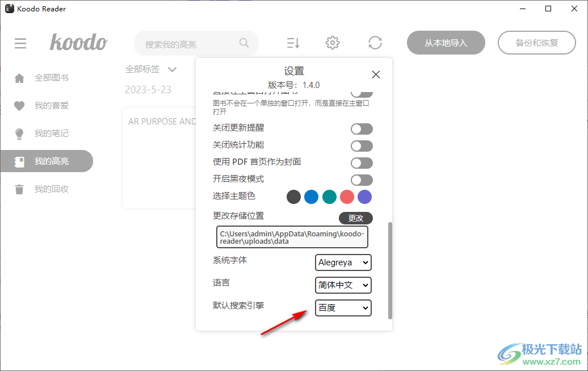Image resolution: width=588 pixels, height=371 pixels.
Task: Select 我的高亮 in the sidebar
Action: point(47,161)
